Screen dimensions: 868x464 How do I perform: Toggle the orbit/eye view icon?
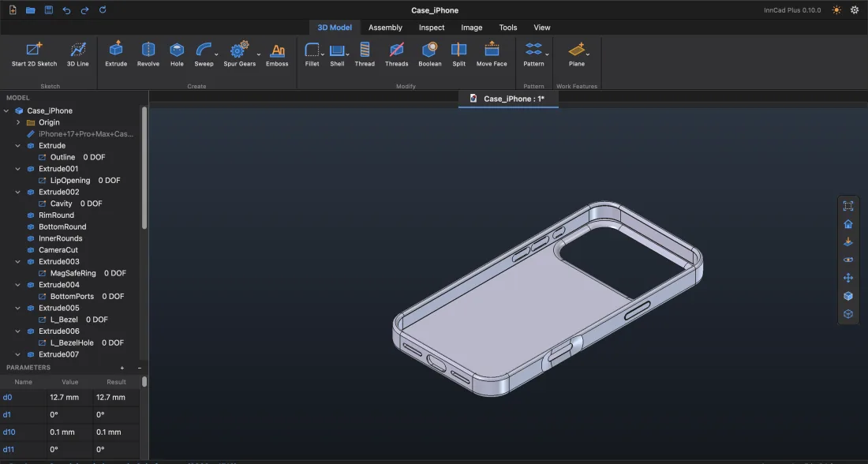848,260
